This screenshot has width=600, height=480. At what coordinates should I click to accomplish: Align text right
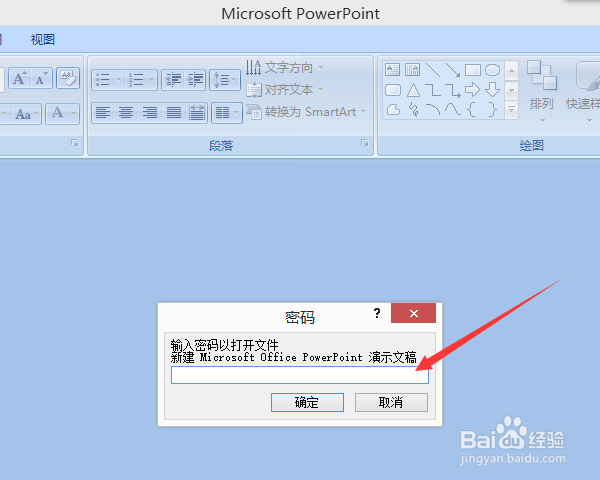[150, 113]
